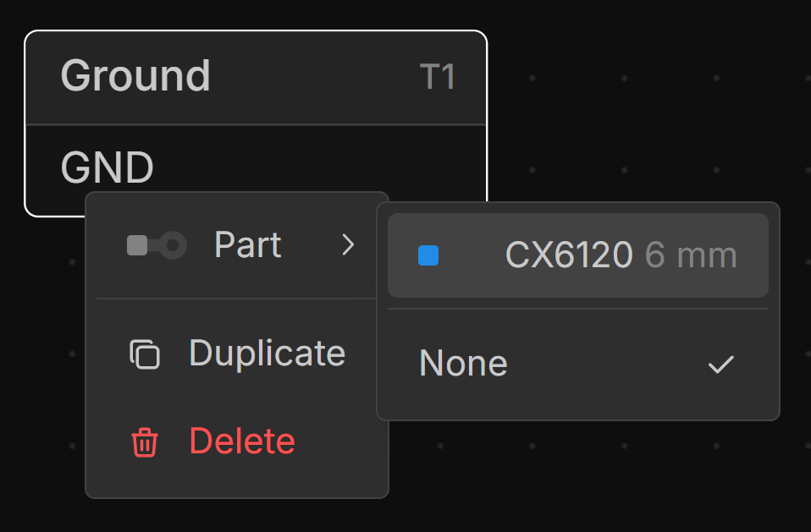Image resolution: width=811 pixels, height=532 pixels.
Task: Expand the Part submenu chevron
Action: click(x=348, y=246)
